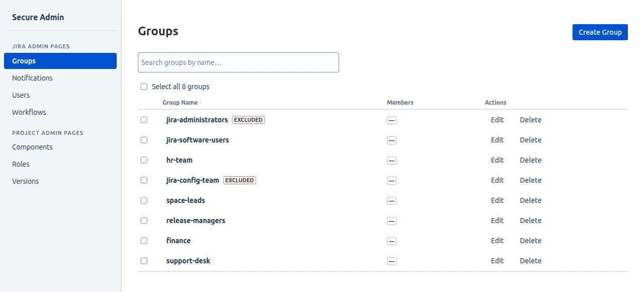This screenshot has height=292, width=644.
Task: Check the jira-administrators row checkbox
Action: [144, 120]
